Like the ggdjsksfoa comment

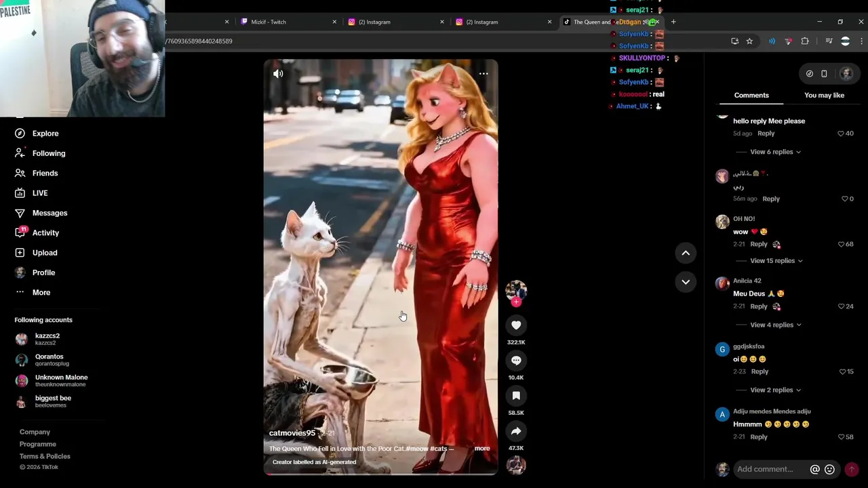point(842,371)
